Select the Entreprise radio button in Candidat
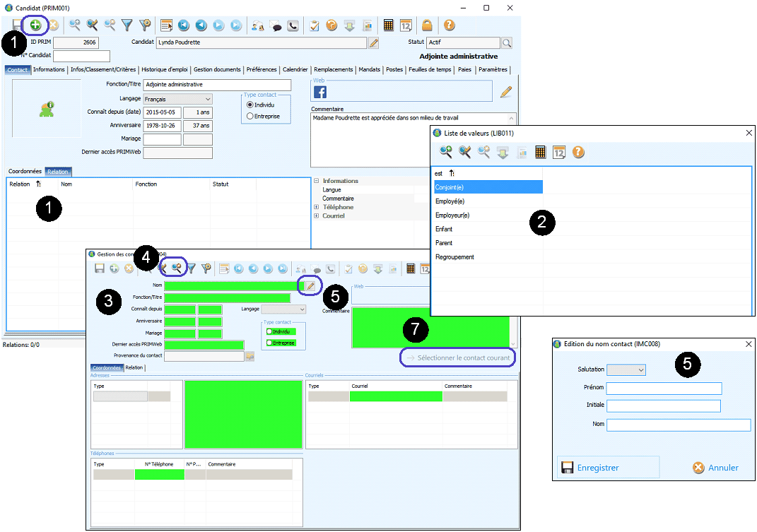Viewport: 757px width, 532px height. (250, 116)
